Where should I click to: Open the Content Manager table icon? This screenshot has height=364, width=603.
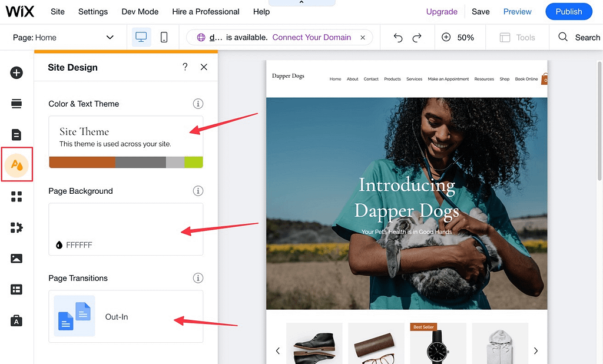16,289
